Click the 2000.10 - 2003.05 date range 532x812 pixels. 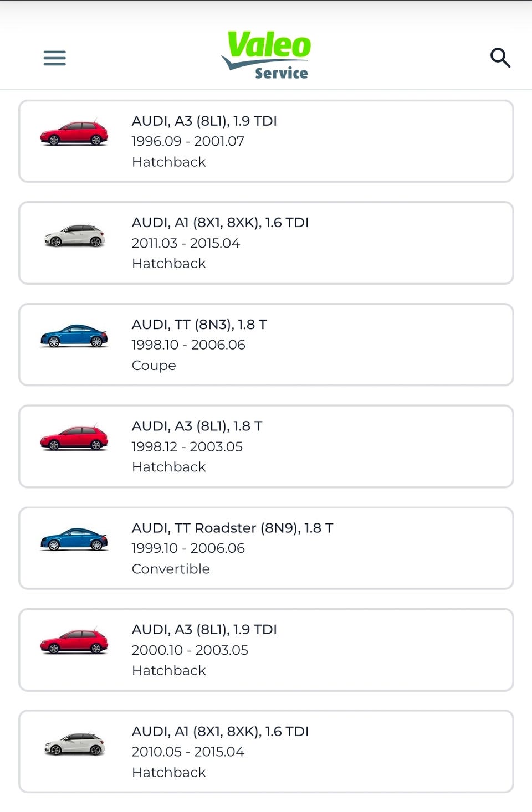click(x=190, y=650)
